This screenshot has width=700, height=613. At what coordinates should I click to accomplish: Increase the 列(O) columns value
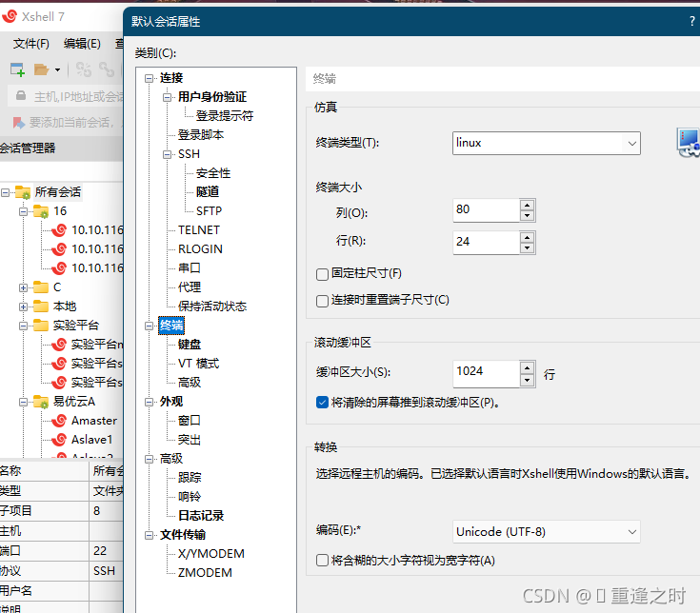pyautogui.click(x=528, y=206)
